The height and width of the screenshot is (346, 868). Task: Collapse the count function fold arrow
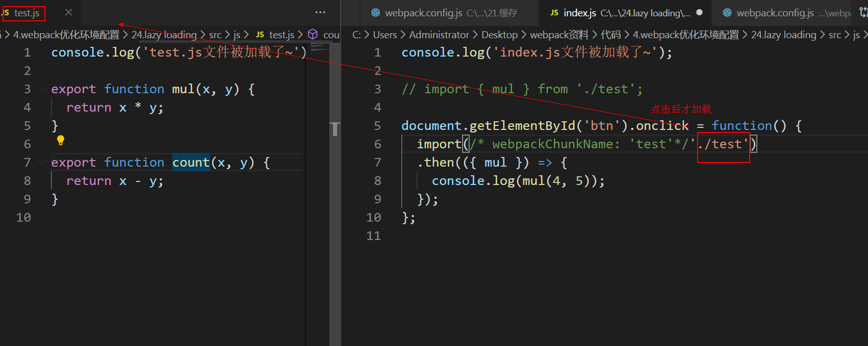pyautogui.click(x=42, y=163)
